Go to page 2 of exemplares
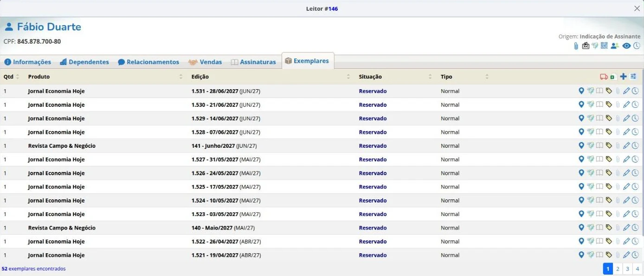Image resolution: width=644 pixels, height=276 pixels. 618,269
